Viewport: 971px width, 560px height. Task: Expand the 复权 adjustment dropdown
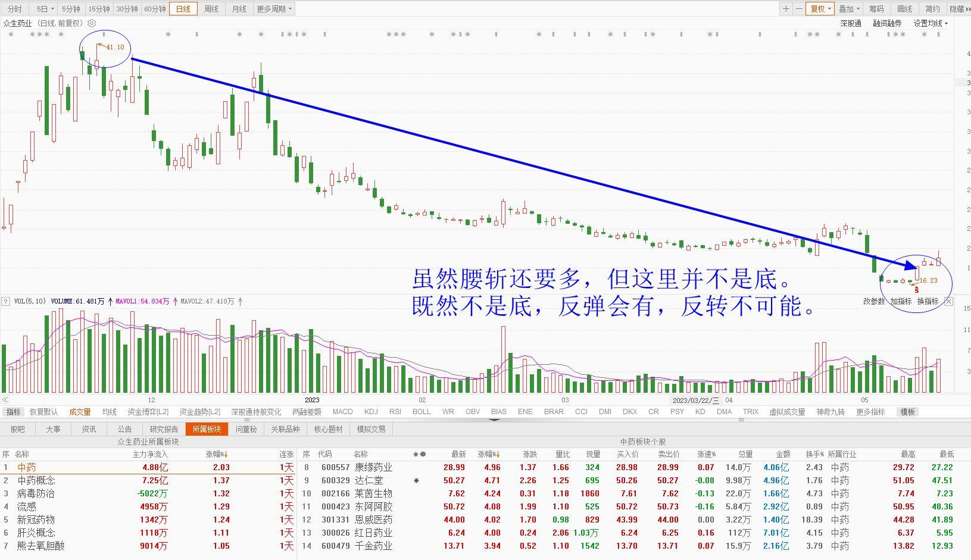821,9
